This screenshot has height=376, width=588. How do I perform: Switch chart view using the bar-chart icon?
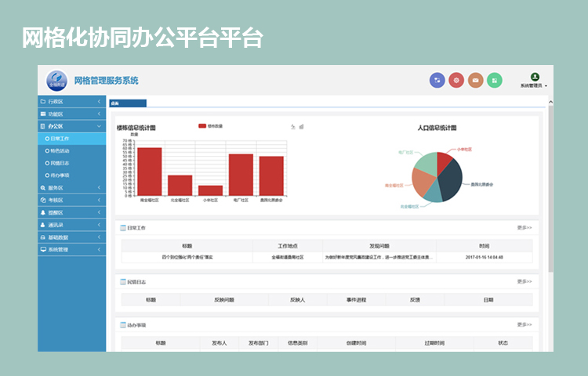[x=301, y=126]
